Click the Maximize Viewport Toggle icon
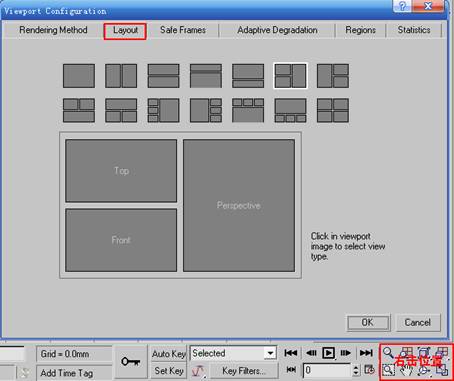Image resolution: width=454 pixels, height=381 pixels. tap(442, 370)
